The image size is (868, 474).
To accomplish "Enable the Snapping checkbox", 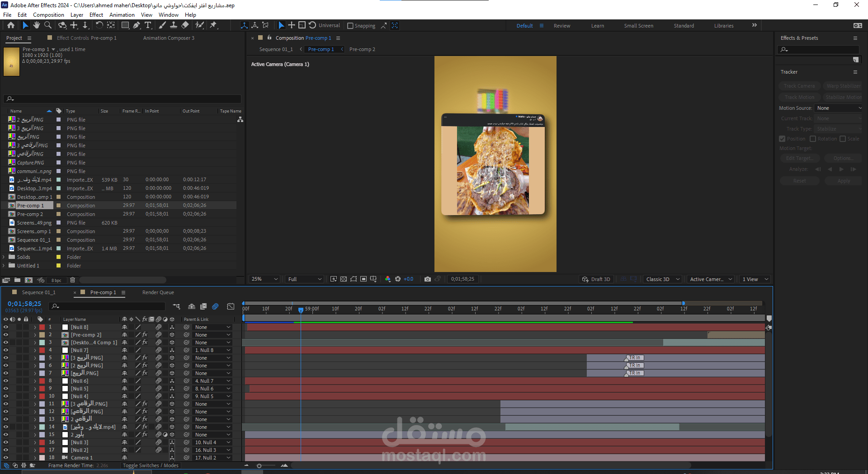I will [x=350, y=26].
